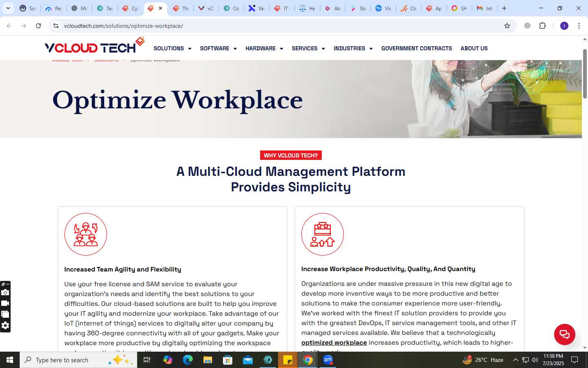Click the vCloud Tech logo

(95, 46)
